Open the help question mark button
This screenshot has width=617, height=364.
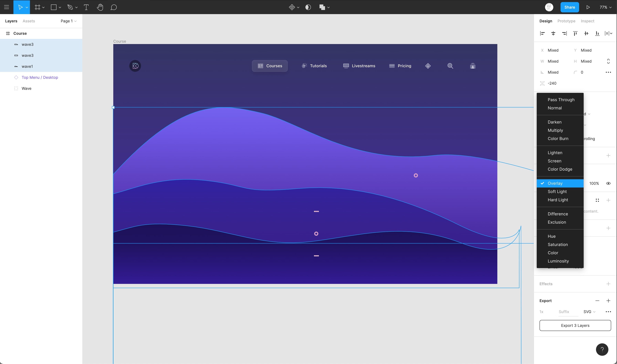coord(602,349)
